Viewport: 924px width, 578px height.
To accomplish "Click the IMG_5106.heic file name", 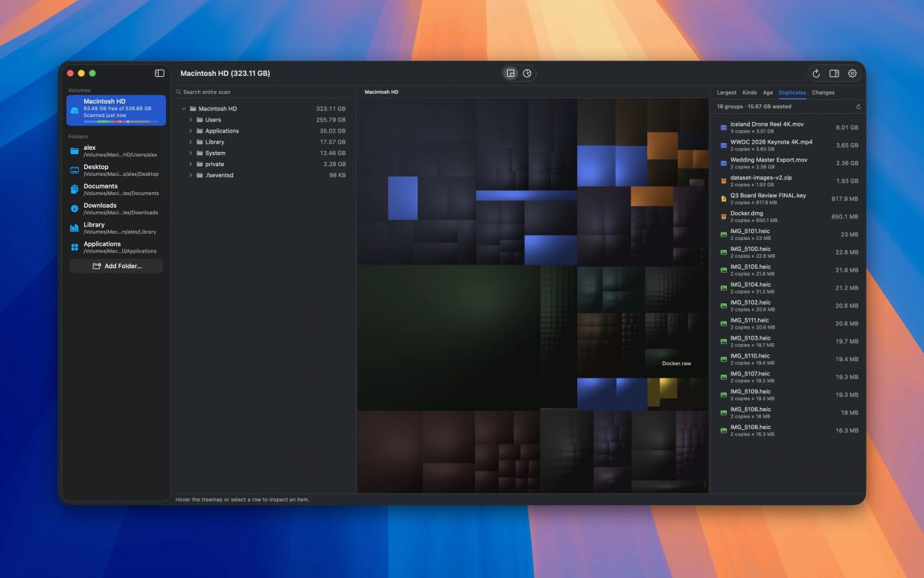I will tap(751, 409).
